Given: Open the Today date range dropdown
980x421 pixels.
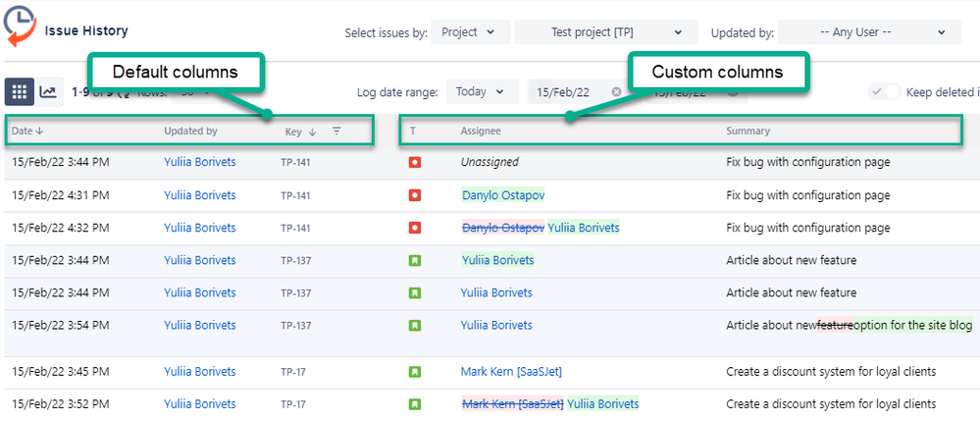Looking at the screenshot, I should pos(482,91).
